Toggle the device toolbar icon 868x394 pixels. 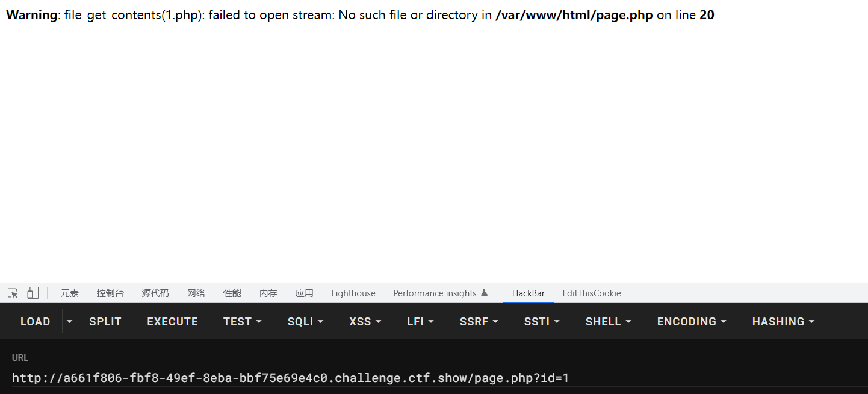(33, 293)
